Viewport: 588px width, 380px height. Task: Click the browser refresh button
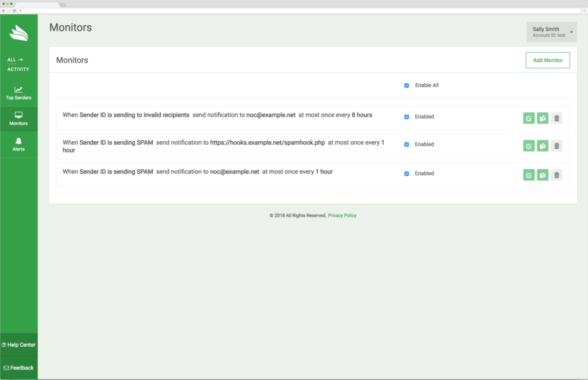[x=13, y=9]
